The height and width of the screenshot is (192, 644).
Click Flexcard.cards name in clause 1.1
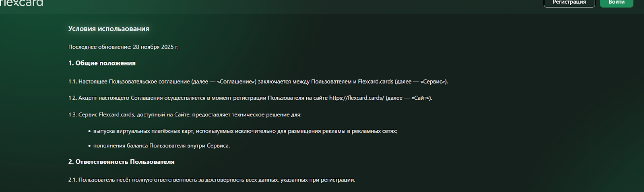376,82
